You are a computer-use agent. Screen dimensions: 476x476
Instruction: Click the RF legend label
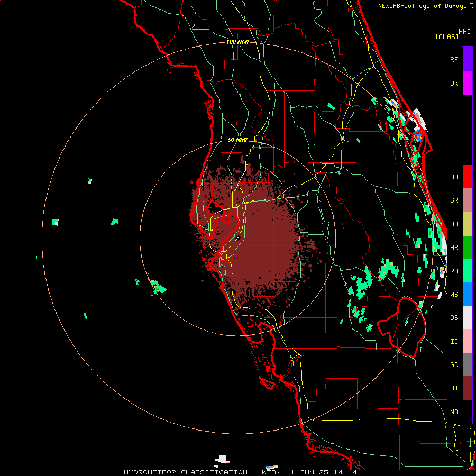pos(454,59)
